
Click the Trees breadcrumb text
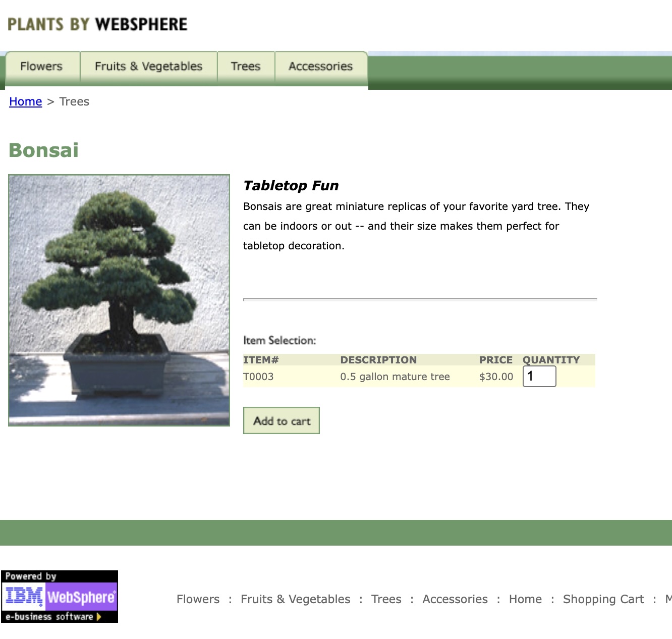[74, 101]
